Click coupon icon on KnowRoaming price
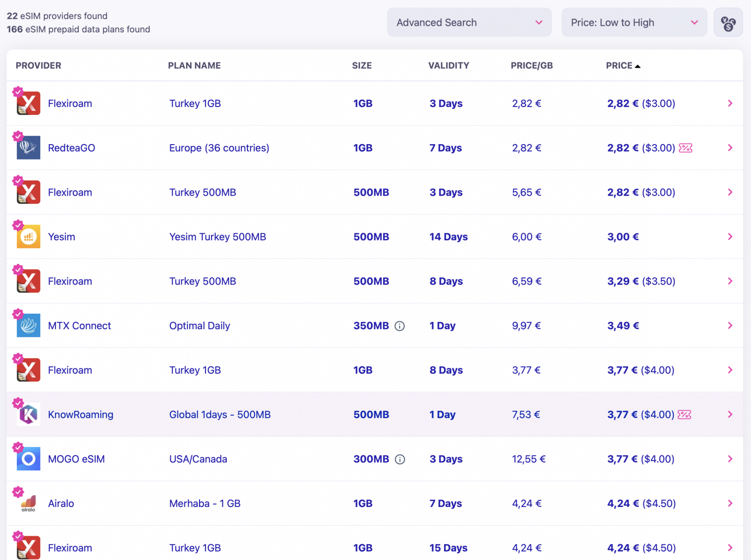 [x=684, y=415]
